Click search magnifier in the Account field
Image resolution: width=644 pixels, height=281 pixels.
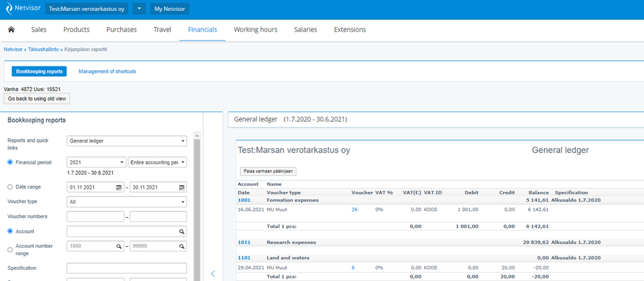coord(181,232)
